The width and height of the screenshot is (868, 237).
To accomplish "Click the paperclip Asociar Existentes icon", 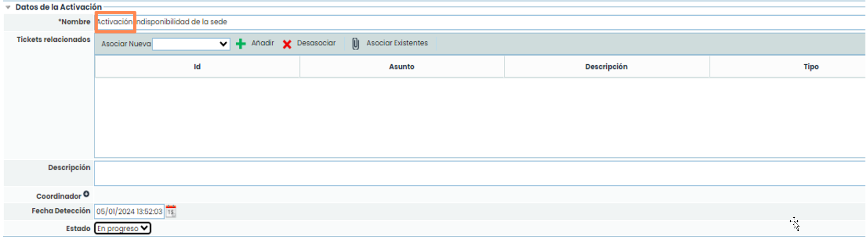I will click(x=355, y=44).
